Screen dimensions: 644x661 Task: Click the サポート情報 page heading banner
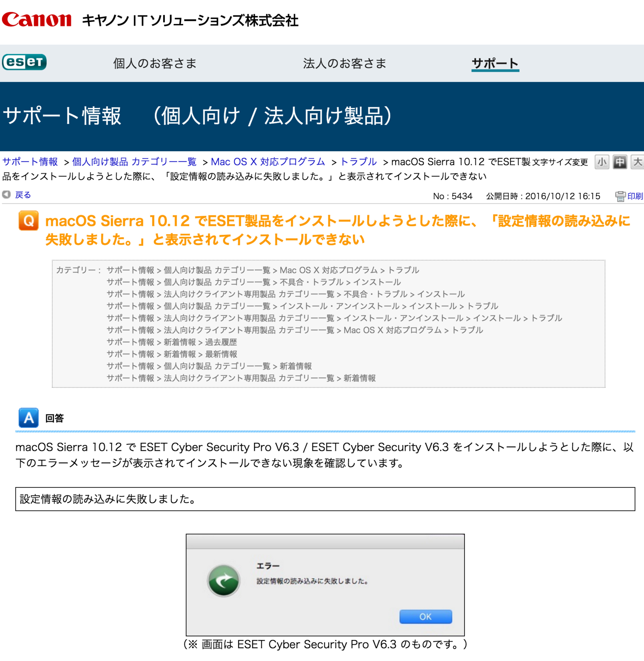pyautogui.click(x=322, y=116)
